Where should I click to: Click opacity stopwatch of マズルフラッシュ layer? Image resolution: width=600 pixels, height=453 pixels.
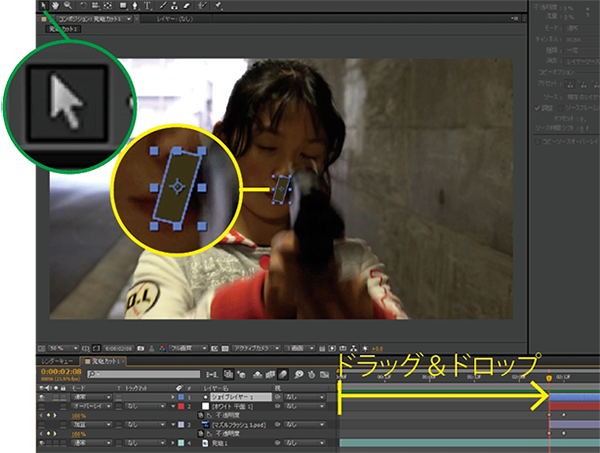point(200,434)
